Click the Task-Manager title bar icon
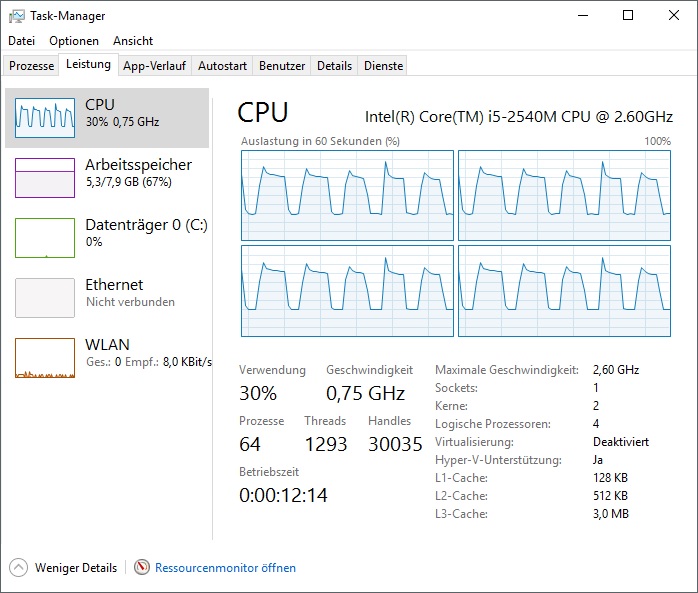The height and width of the screenshot is (593, 698). 17,16
